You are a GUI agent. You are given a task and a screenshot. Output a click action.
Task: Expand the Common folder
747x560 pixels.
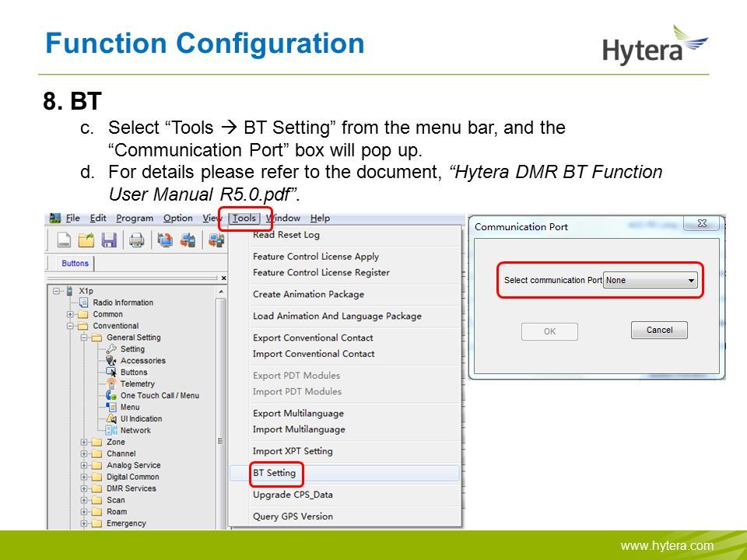point(70,314)
